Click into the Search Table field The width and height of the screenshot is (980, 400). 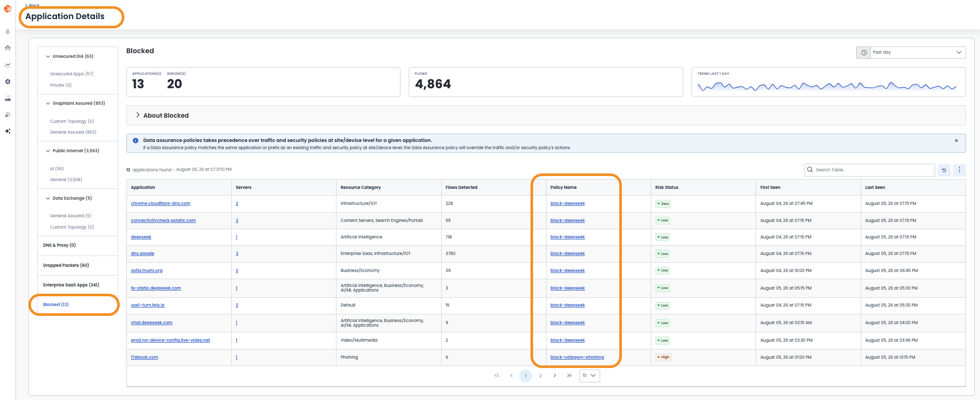(x=870, y=170)
